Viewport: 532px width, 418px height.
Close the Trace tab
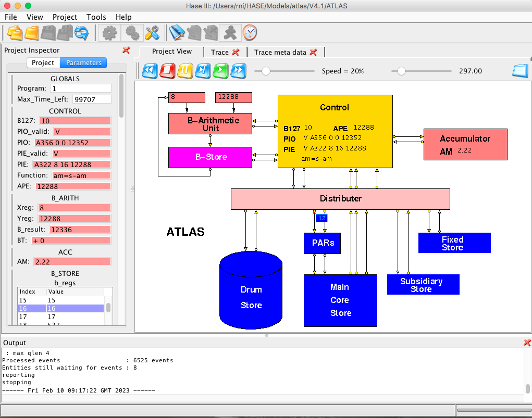[x=236, y=52]
